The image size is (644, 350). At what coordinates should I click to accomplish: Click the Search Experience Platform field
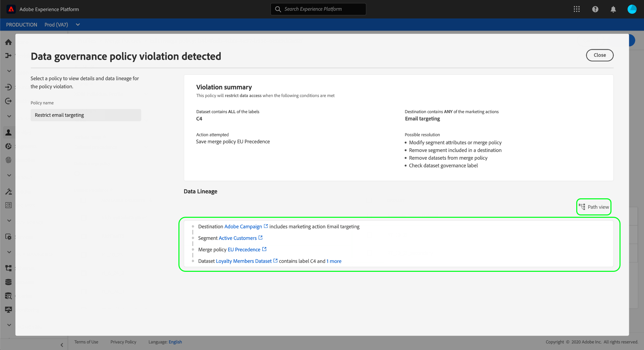(x=318, y=9)
